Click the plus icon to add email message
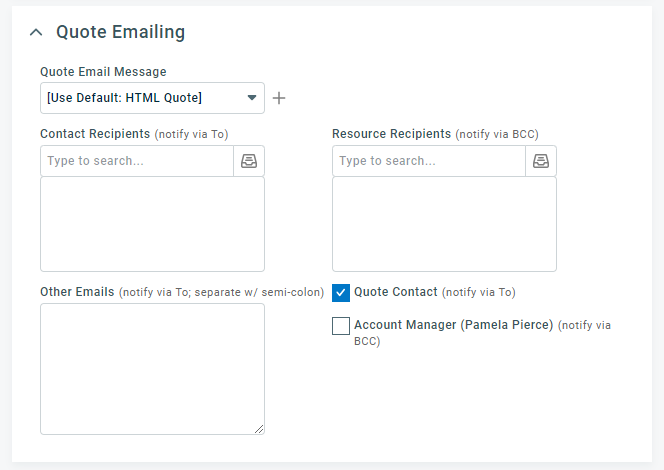 pyautogui.click(x=279, y=98)
